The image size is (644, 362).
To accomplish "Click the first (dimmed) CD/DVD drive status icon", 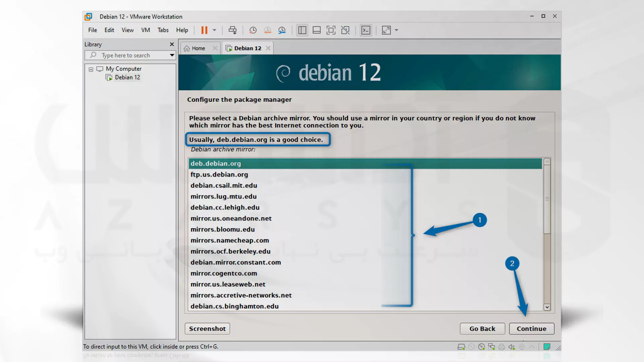I will 471,347.
